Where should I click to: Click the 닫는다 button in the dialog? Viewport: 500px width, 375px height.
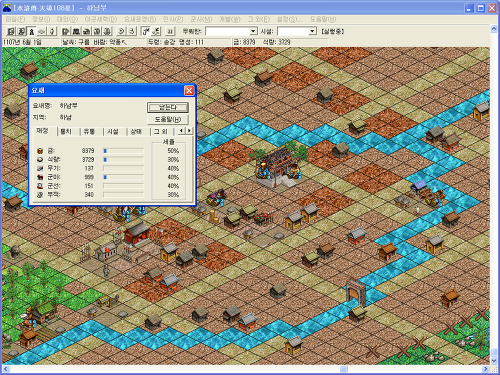(x=168, y=107)
